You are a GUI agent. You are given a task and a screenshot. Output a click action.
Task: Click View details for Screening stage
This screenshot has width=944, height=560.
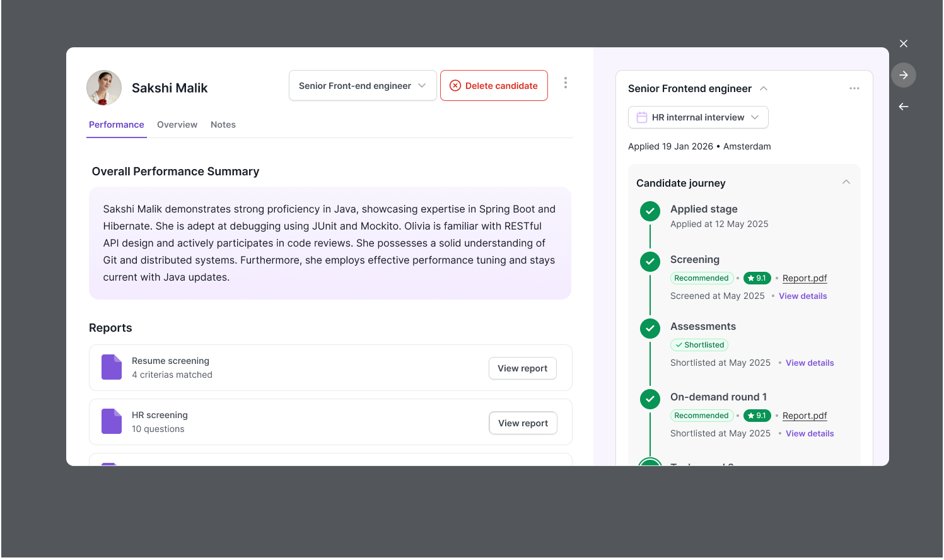tap(803, 296)
